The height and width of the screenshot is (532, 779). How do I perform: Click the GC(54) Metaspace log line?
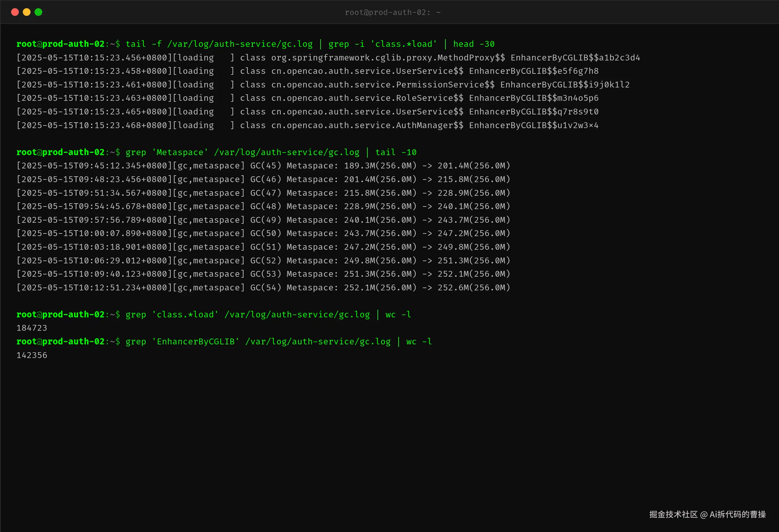click(263, 287)
